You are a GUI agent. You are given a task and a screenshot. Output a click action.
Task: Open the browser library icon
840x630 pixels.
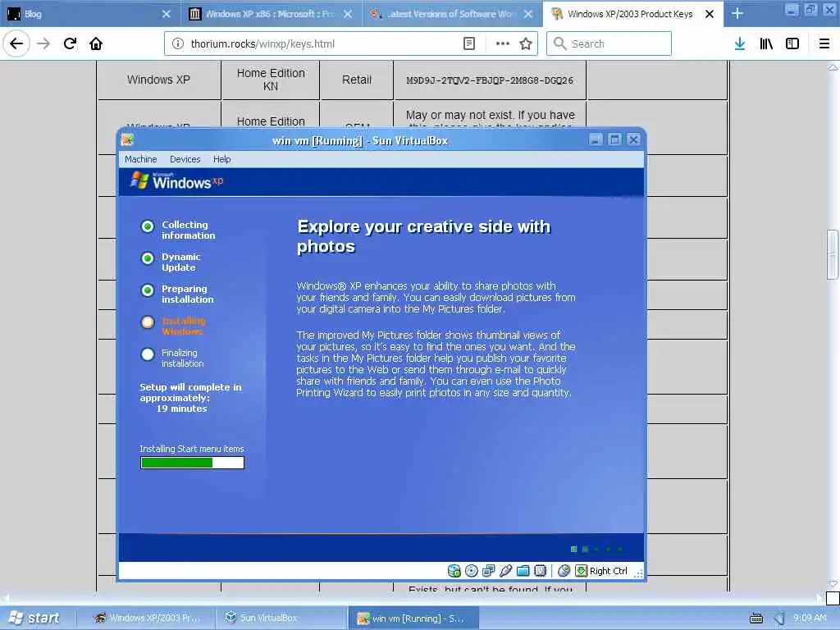click(x=766, y=43)
